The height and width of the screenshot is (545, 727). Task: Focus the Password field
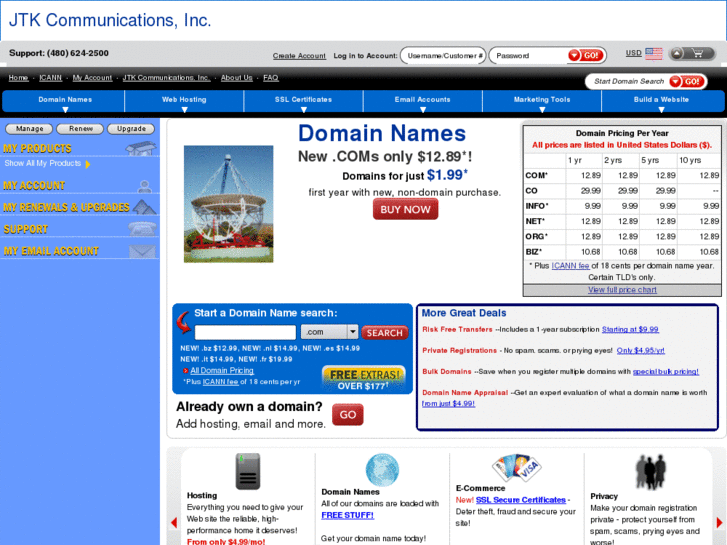point(529,56)
